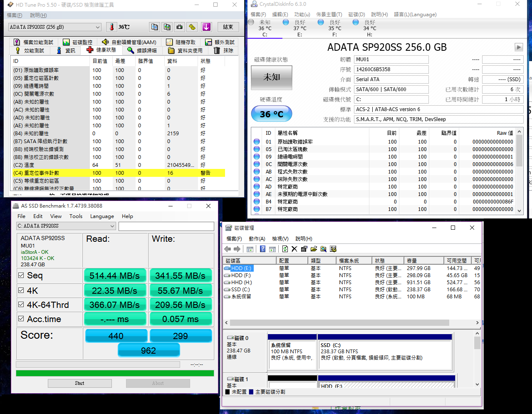Image resolution: width=532 pixels, height=414 pixels.
Task: Switch to HD Tune 磁碟監控 tab
Action: point(77,42)
